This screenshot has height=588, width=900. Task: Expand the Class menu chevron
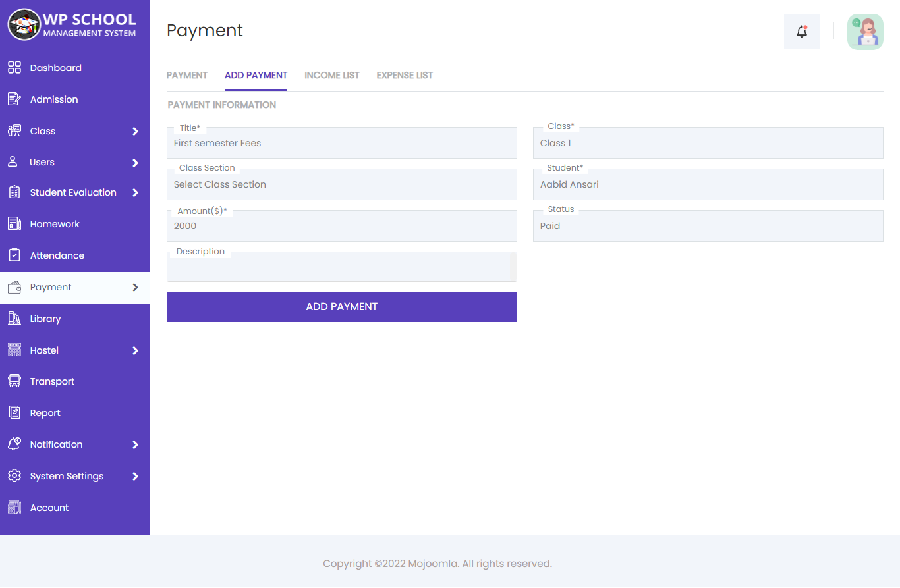point(136,130)
